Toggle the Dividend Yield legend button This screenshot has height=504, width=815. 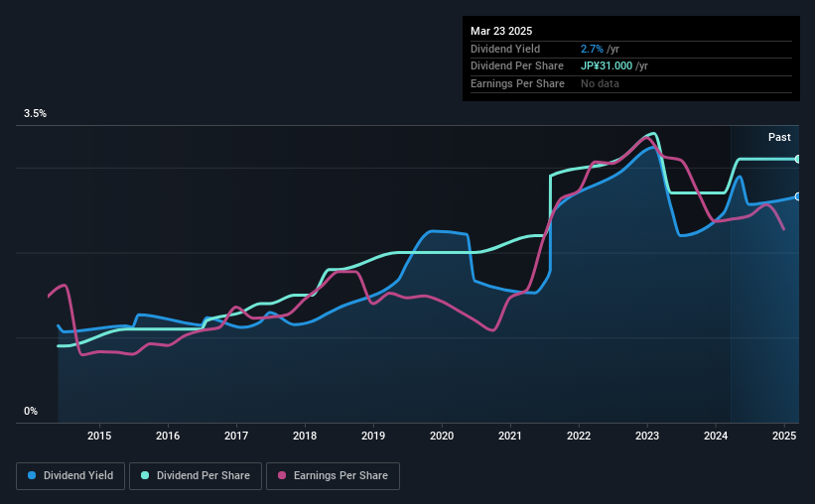[70, 476]
